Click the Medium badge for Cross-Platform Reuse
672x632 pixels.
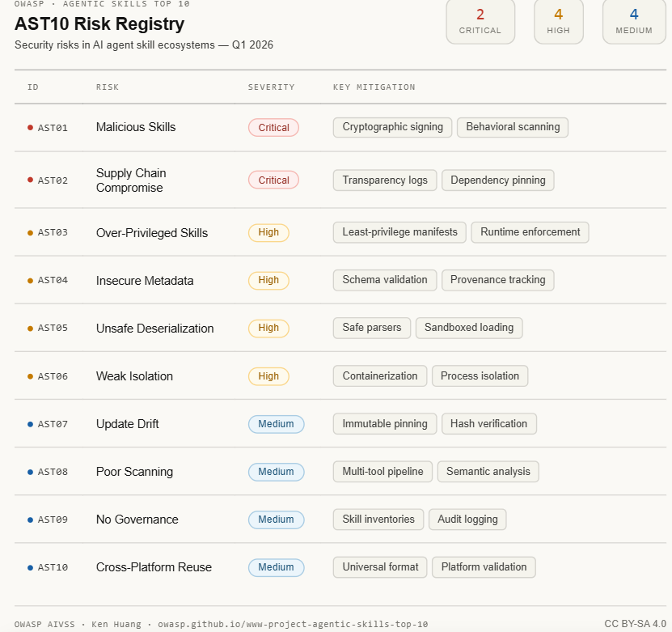click(276, 567)
